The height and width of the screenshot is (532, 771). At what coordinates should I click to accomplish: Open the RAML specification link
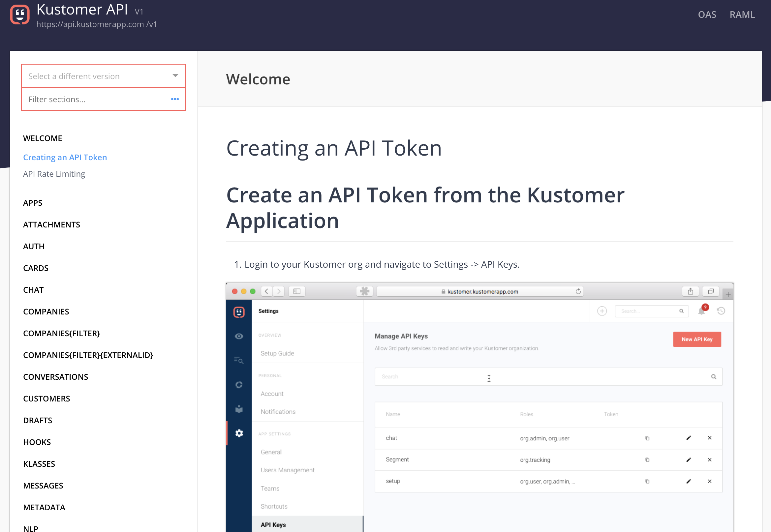coord(742,15)
